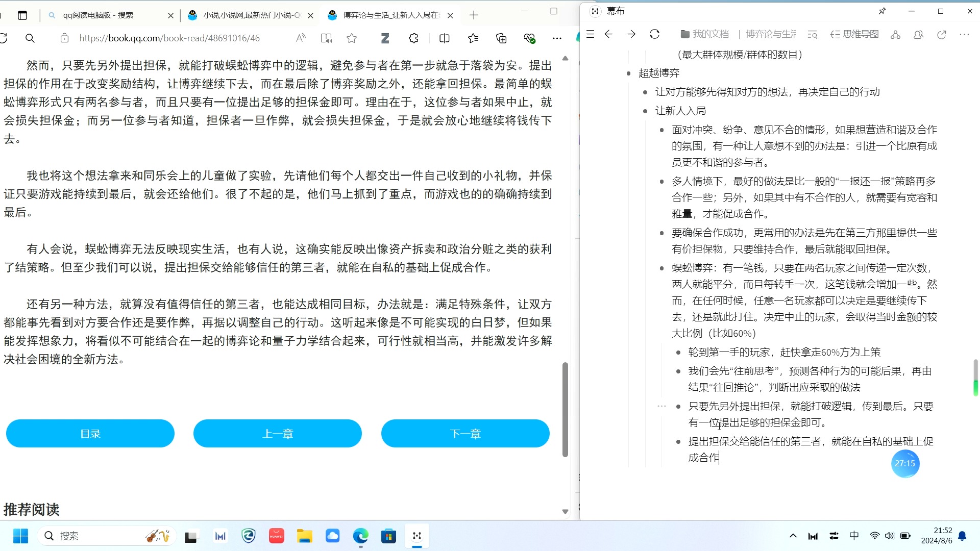Image resolution: width=980 pixels, height=551 pixels.
Task: Open the 21:52 clock and date
Action: click(x=937, y=536)
